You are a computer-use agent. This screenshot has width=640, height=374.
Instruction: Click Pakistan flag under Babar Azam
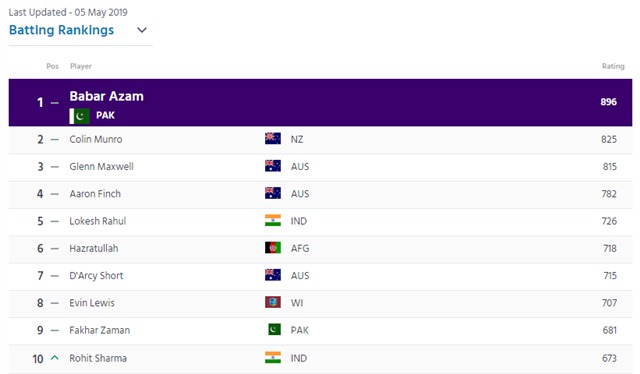pyautogui.click(x=80, y=116)
